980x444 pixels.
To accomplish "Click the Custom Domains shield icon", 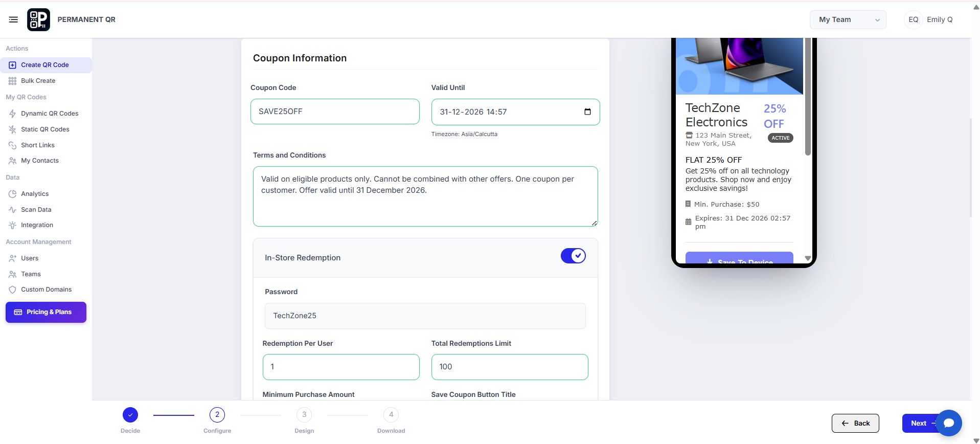I will coord(12,290).
